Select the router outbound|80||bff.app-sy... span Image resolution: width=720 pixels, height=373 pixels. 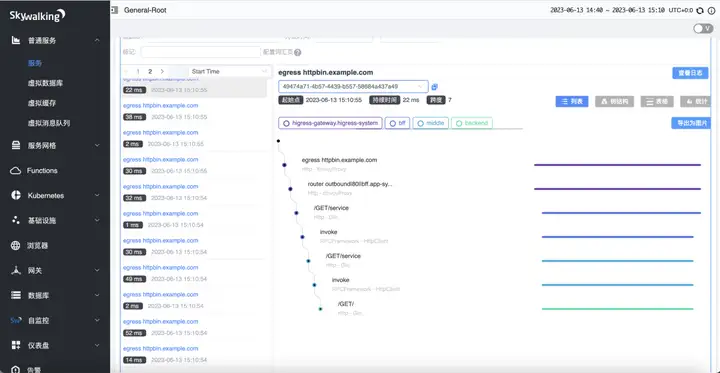coord(350,184)
